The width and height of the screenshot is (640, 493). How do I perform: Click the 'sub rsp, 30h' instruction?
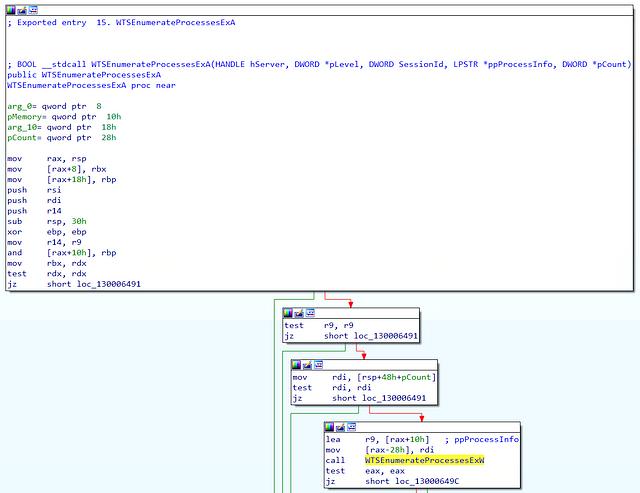pyautogui.click(x=47, y=221)
